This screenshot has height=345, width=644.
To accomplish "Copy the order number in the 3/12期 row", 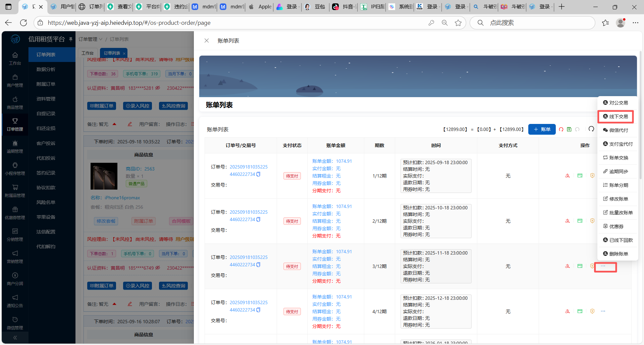I will pyautogui.click(x=258, y=265).
